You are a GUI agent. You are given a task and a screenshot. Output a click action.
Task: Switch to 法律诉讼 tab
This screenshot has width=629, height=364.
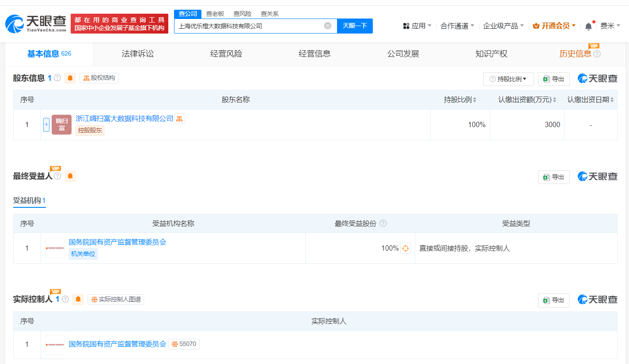(138, 54)
